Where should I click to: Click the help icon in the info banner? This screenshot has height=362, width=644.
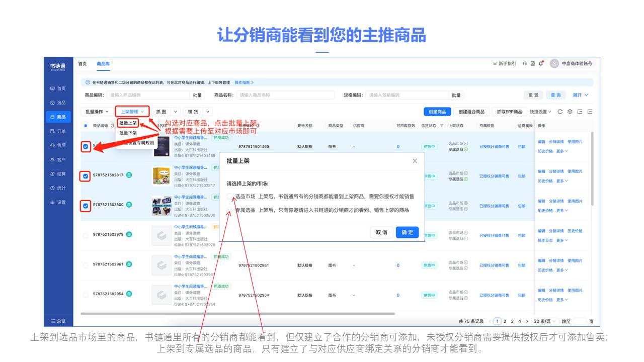(x=88, y=82)
